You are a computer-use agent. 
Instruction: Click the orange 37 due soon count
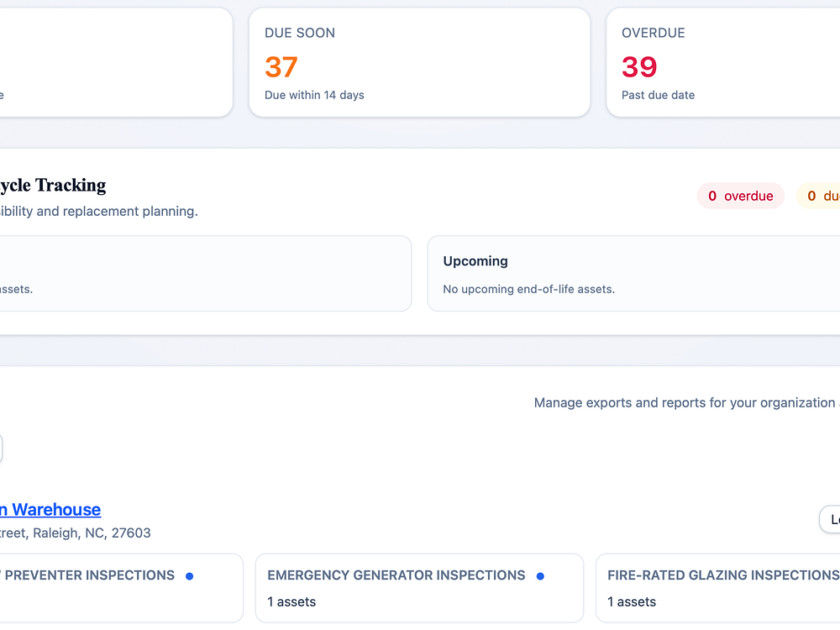[281, 67]
